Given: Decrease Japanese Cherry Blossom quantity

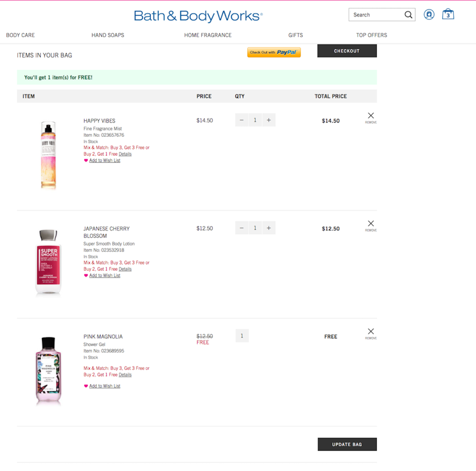Looking at the screenshot, I should point(242,228).
